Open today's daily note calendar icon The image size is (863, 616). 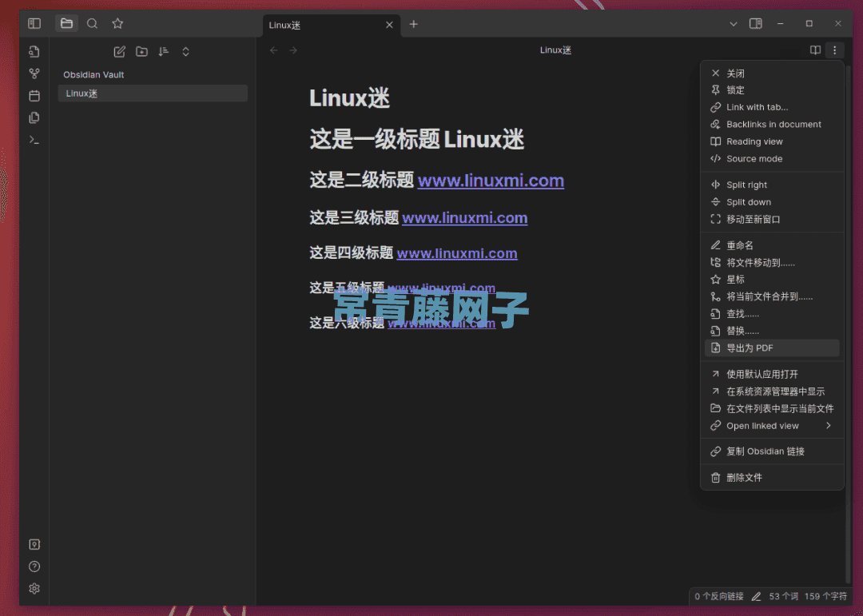point(34,96)
